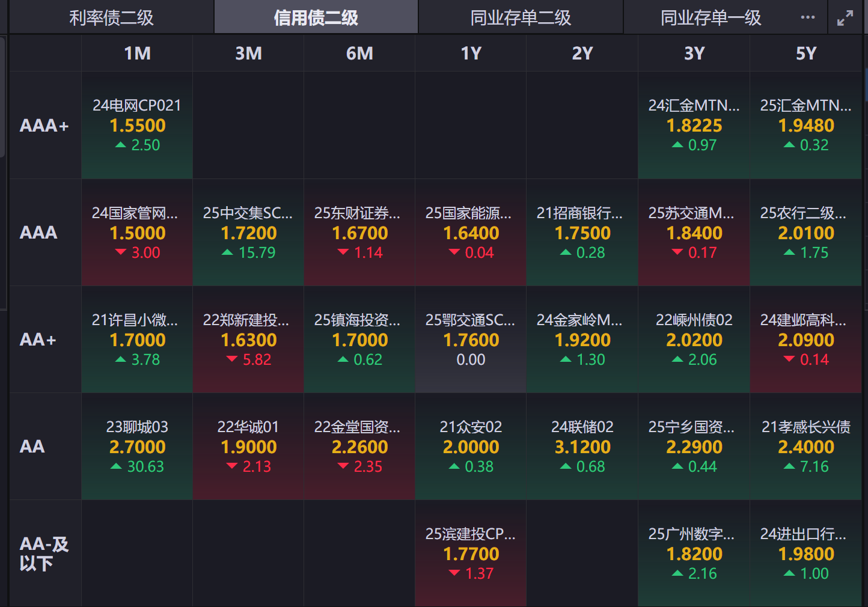868x607 pixels.
Task: Click the 24进出口行 bond cell
Action: pos(805,554)
